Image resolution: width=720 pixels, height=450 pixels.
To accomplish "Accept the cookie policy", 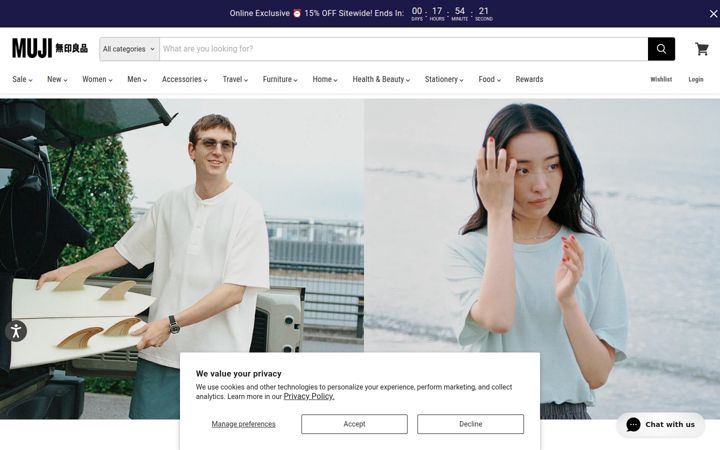I will tap(354, 424).
